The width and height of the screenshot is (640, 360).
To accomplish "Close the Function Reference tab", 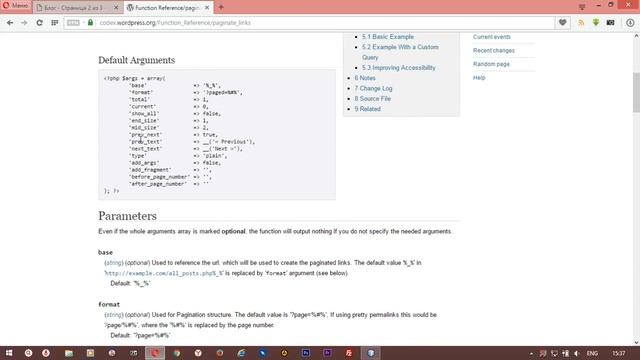I will 207,8.
